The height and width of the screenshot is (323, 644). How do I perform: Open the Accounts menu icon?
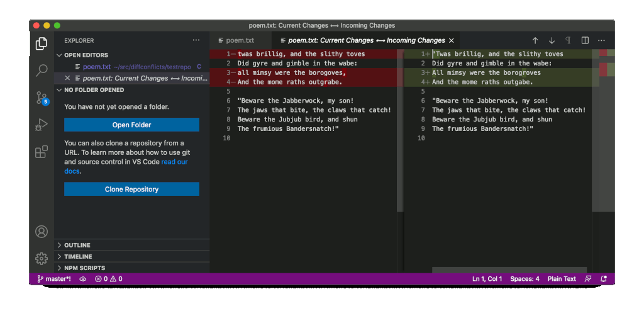click(x=41, y=232)
